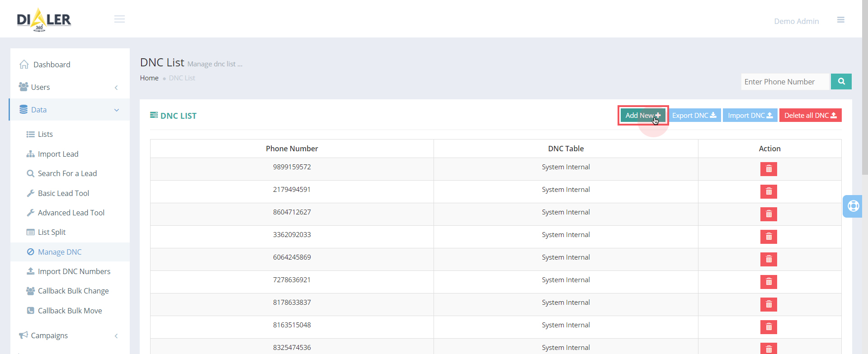
Task: Open the Users sidebar section
Action: coord(70,87)
